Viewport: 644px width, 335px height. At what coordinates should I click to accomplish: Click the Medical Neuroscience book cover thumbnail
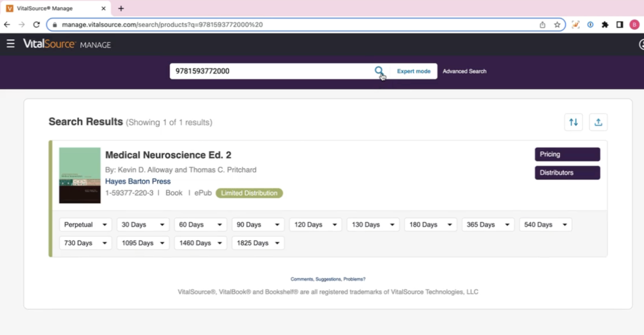tap(80, 176)
